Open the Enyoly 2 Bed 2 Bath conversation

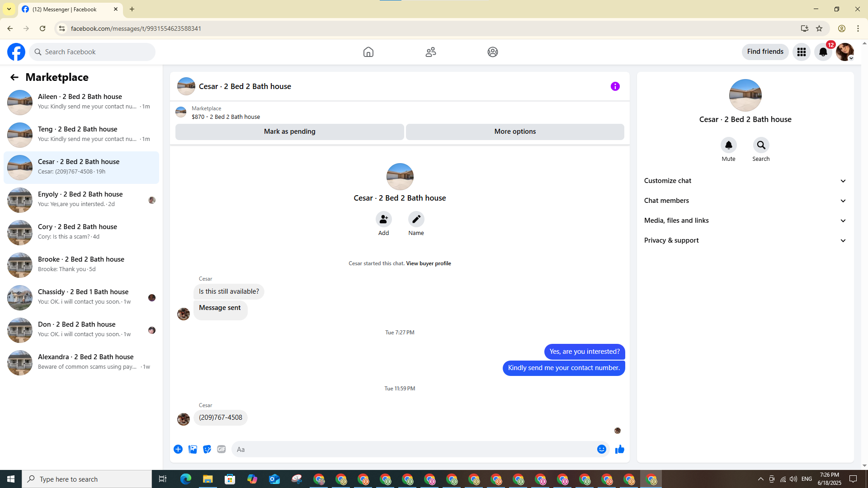point(81,200)
